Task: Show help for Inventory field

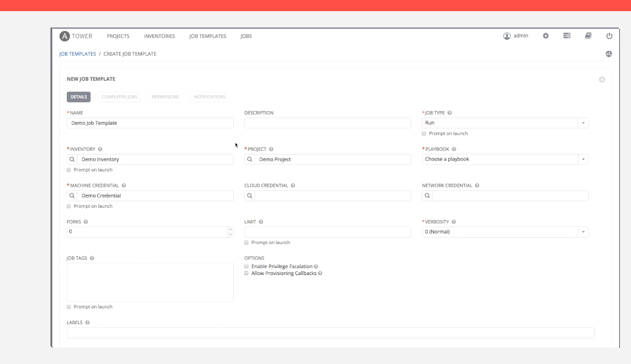Action: point(100,149)
